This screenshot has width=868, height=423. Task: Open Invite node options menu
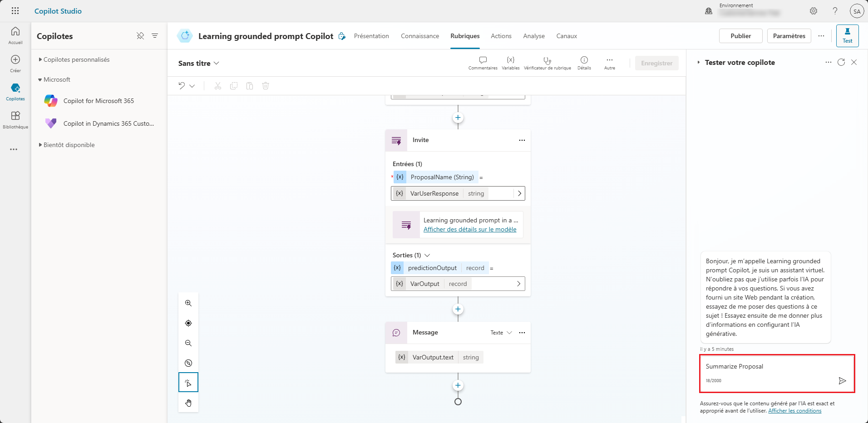click(x=522, y=140)
